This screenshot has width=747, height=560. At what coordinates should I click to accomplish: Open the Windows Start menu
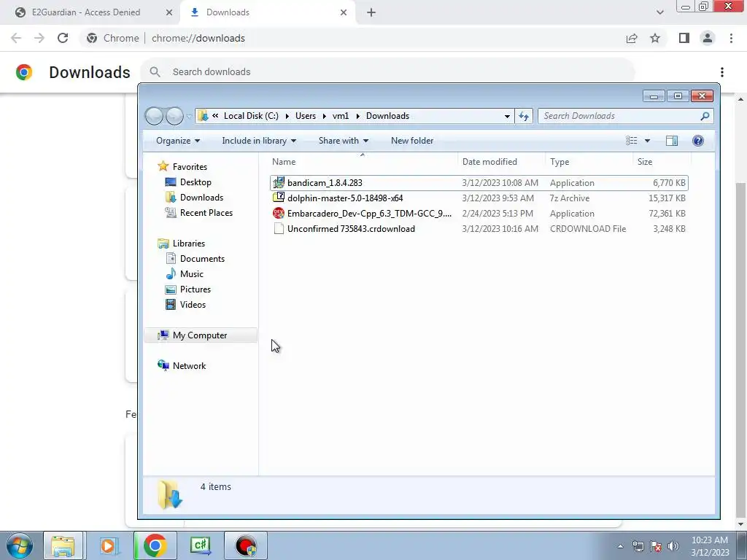20,545
